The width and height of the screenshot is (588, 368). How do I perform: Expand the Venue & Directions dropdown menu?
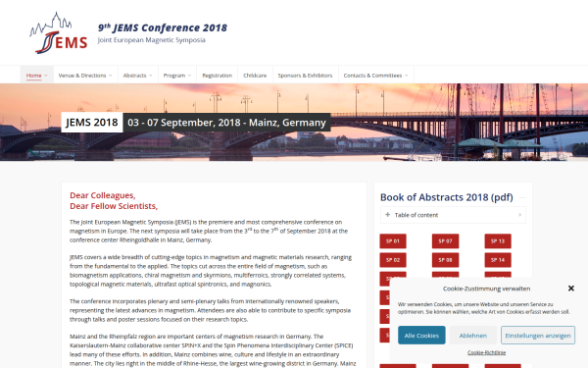pyautogui.click(x=85, y=76)
